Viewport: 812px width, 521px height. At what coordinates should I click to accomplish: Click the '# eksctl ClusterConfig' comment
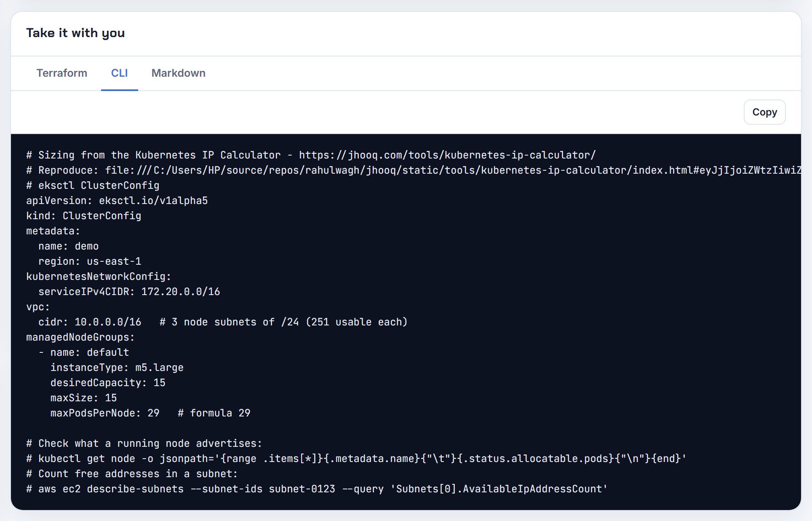point(93,185)
